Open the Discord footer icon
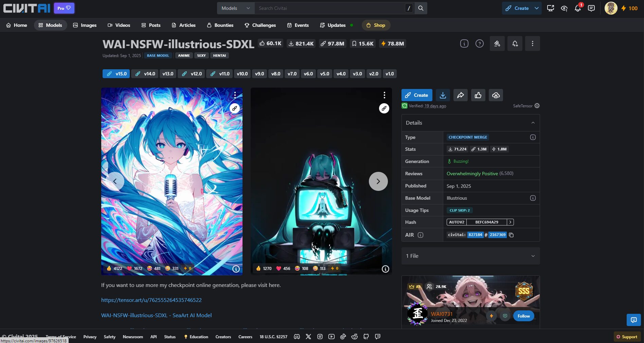This screenshot has height=343, width=644. pyautogui.click(x=297, y=337)
